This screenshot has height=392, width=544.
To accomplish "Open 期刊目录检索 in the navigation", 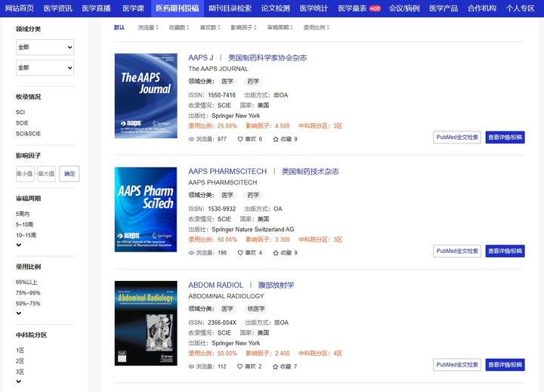I will click(x=230, y=8).
